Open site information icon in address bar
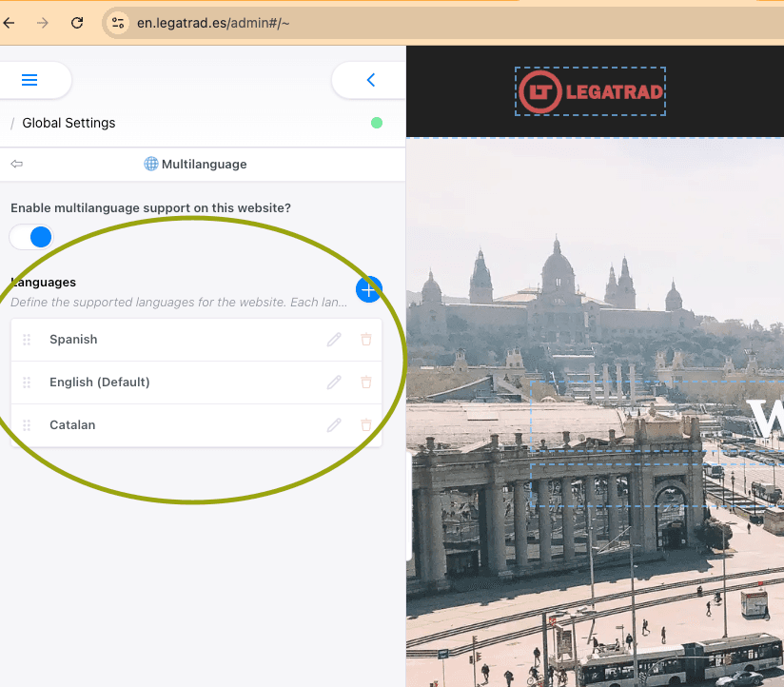 click(x=118, y=23)
